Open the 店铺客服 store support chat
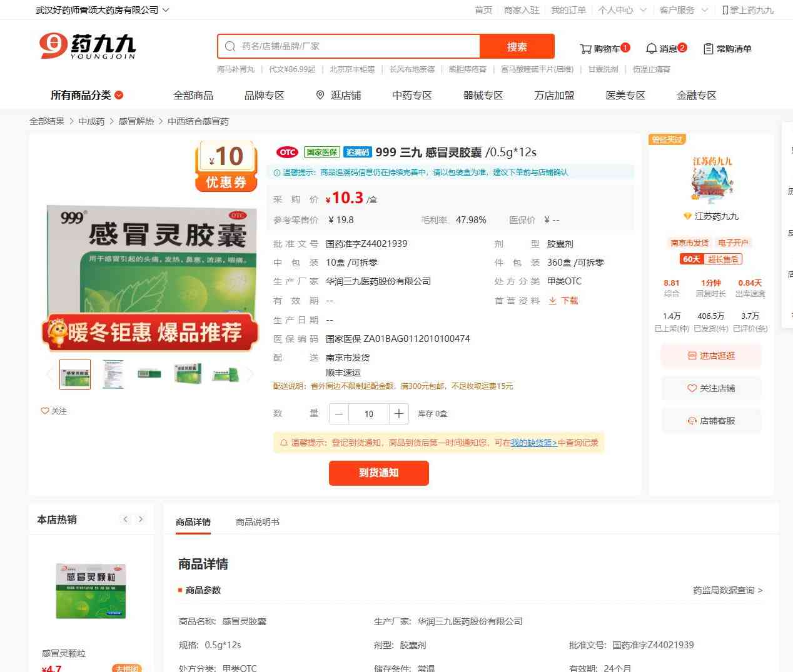This screenshot has height=672, width=793. (711, 421)
